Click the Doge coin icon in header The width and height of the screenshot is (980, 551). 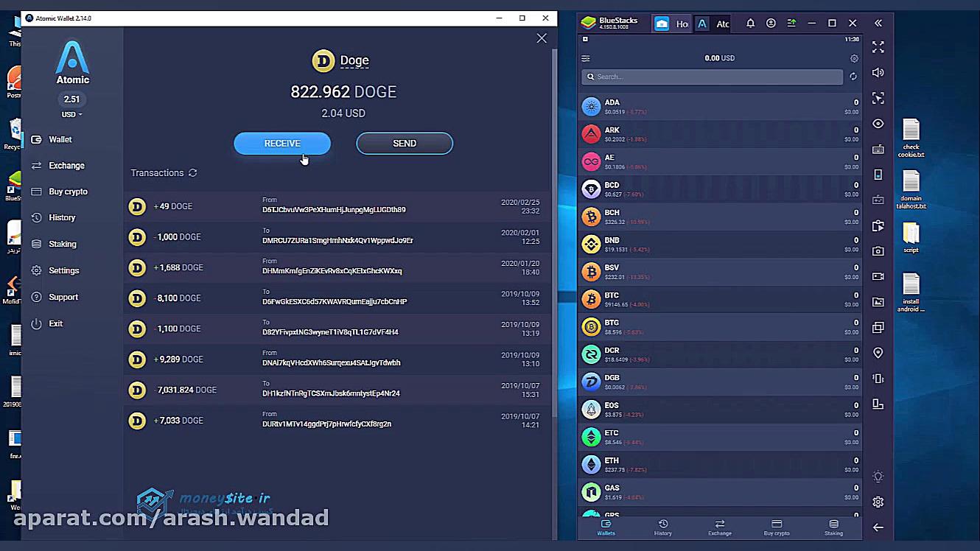[323, 61]
